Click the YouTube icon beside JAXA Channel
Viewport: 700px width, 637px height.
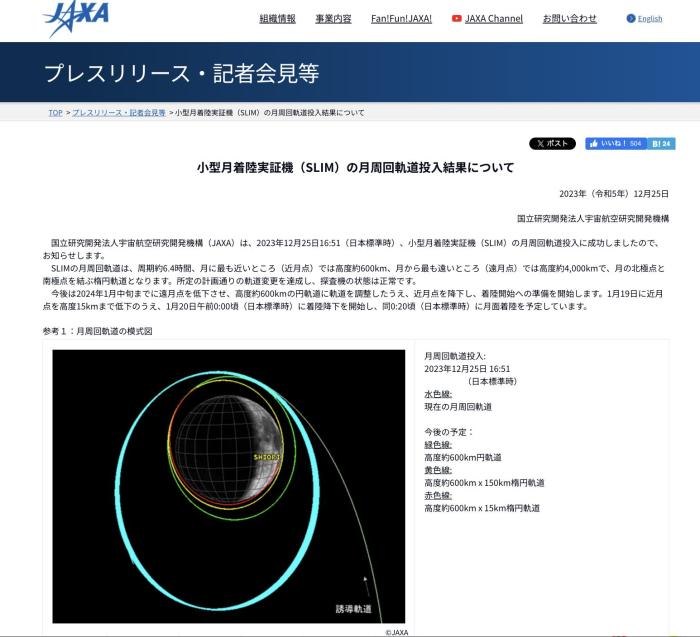[457, 19]
